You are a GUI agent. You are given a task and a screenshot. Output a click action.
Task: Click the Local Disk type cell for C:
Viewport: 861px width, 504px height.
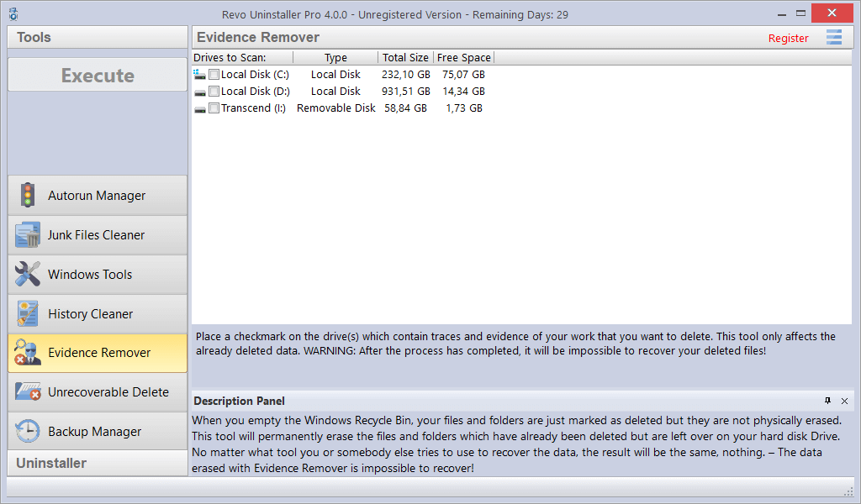tap(335, 75)
